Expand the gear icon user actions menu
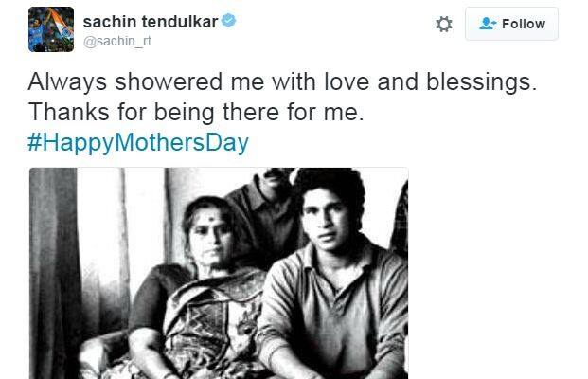588x379 pixels. pos(444,24)
